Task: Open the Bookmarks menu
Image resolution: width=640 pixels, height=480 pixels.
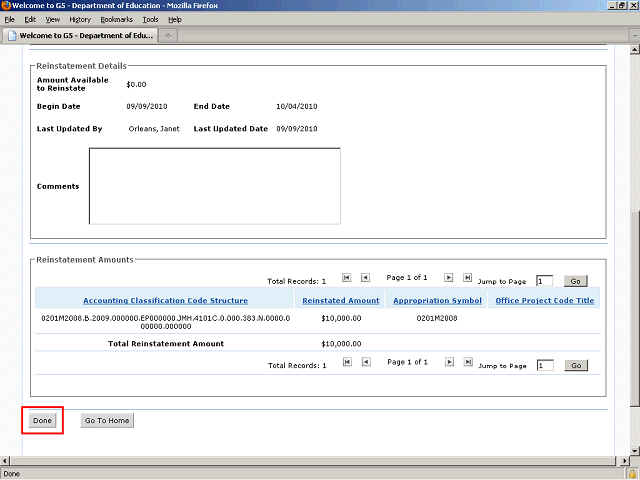Action: coord(117,20)
